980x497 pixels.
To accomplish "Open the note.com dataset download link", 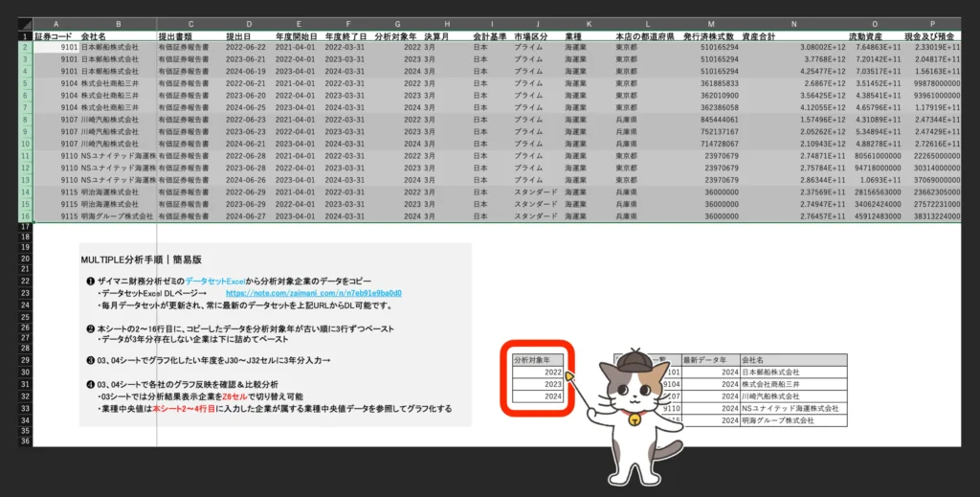I will (313, 293).
